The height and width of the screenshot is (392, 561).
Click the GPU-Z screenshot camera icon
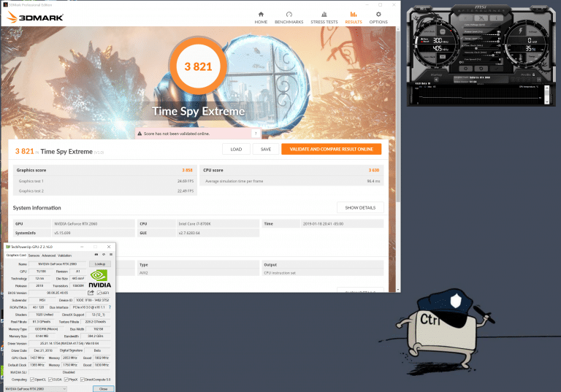click(96, 254)
